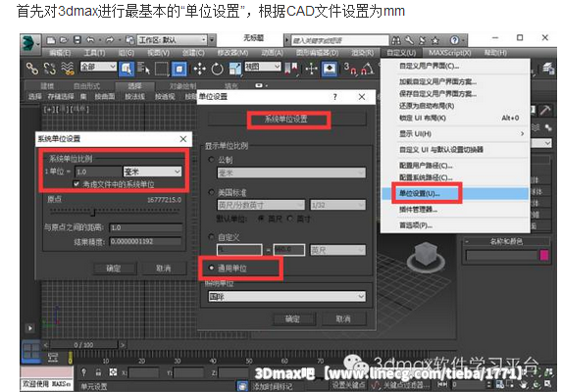Click the Selection Lock padlock icon
Viewport: 561px width, 392px height.
point(98,372)
